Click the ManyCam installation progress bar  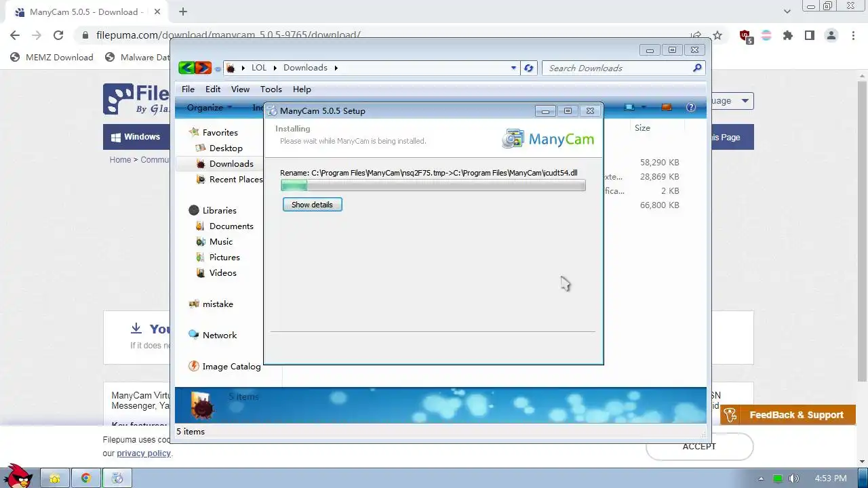(x=433, y=185)
